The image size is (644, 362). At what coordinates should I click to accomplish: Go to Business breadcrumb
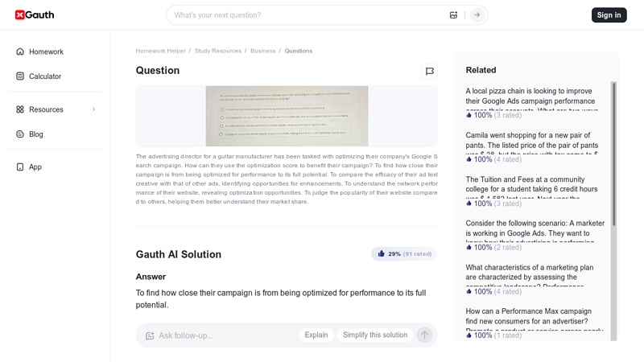[x=263, y=51]
